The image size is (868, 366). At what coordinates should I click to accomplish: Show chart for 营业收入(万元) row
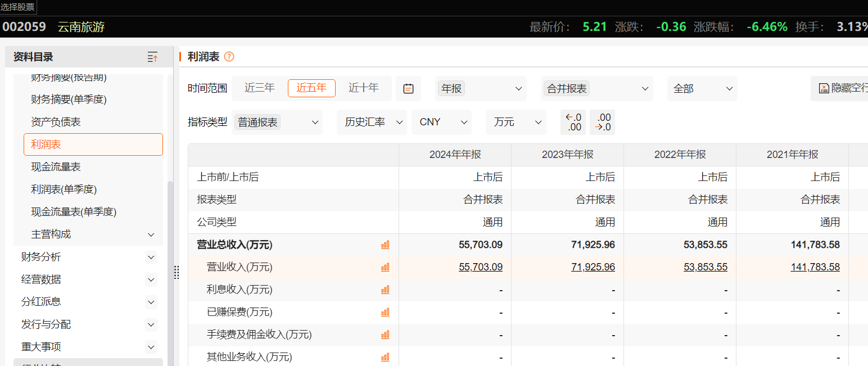click(385, 268)
